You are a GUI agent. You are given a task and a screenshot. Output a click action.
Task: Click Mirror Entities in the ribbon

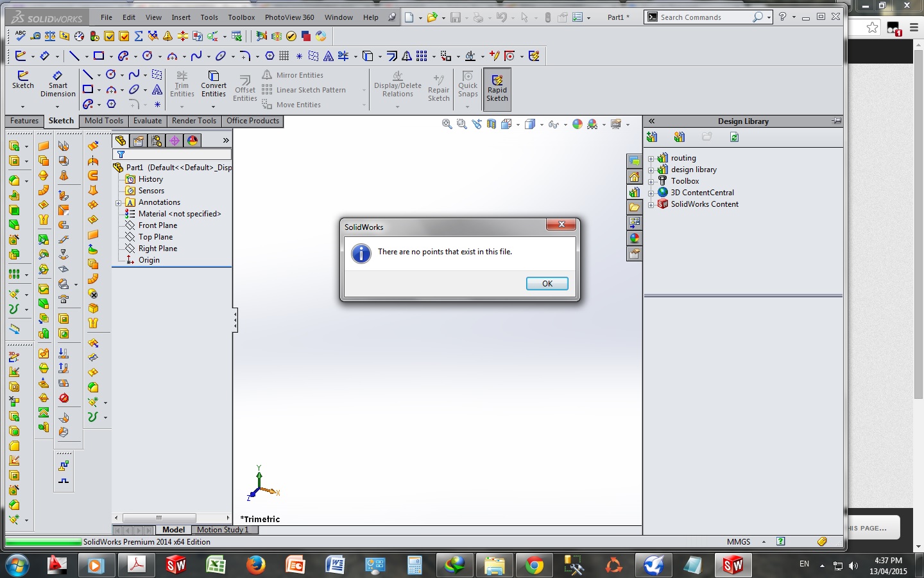coord(293,75)
